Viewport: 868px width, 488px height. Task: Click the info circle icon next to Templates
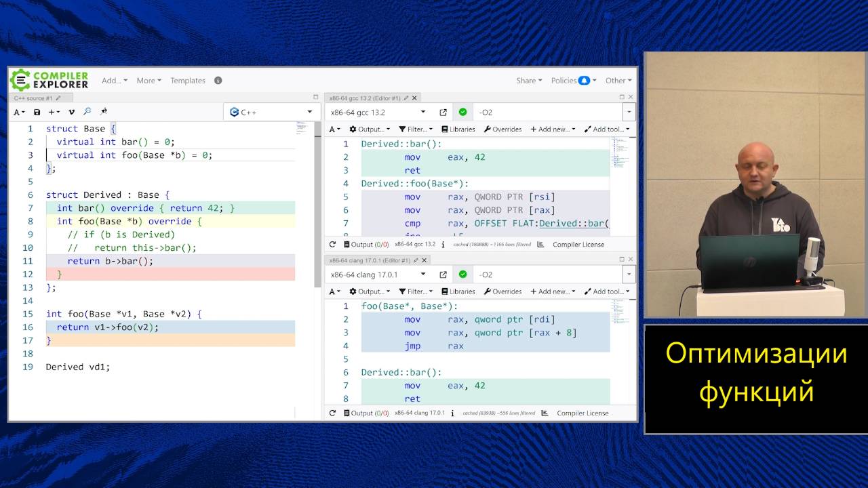click(218, 81)
